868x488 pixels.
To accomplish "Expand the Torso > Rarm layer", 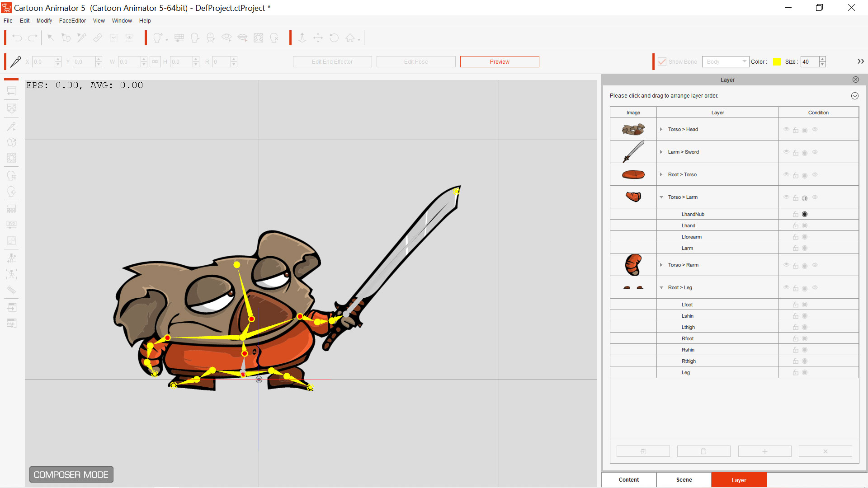I will point(661,265).
